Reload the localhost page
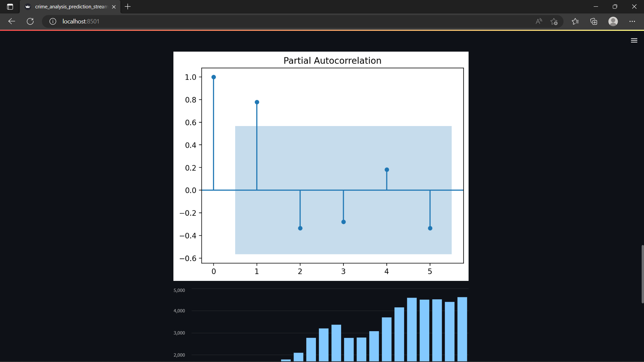 click(x=30, y=21)
